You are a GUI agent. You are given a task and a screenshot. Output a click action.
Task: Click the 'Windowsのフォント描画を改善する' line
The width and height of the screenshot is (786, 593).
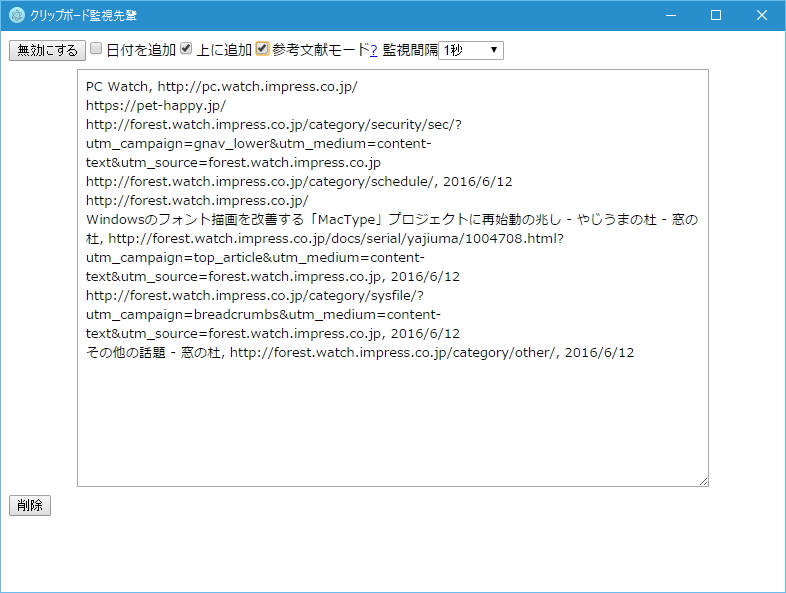392,220
